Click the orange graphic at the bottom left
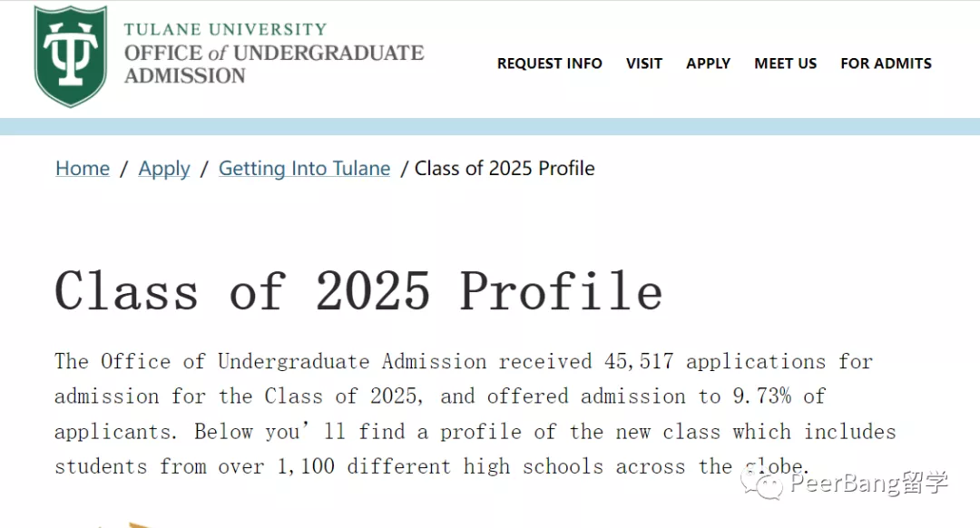The width and height of the screenshot is (980, 528). click(136, 524)
